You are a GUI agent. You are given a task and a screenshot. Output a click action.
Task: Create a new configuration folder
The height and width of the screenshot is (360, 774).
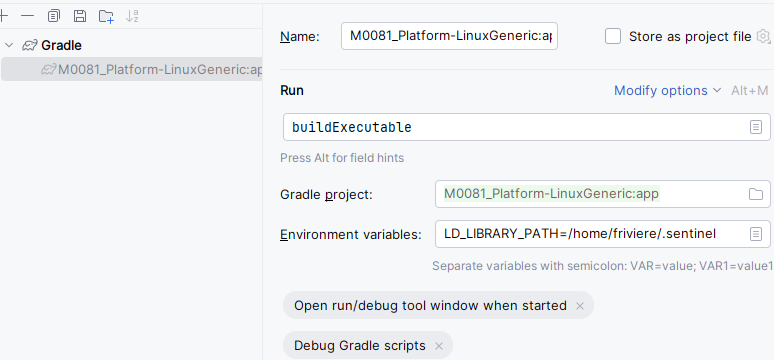pyautogui.click(x=106, y=16)
